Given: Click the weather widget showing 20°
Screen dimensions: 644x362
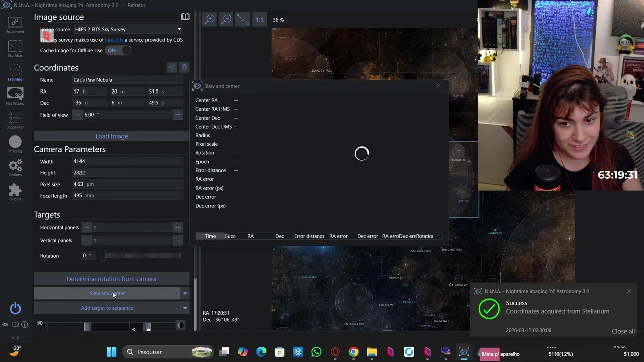Looking at the screenshot, I should (14, 351).
